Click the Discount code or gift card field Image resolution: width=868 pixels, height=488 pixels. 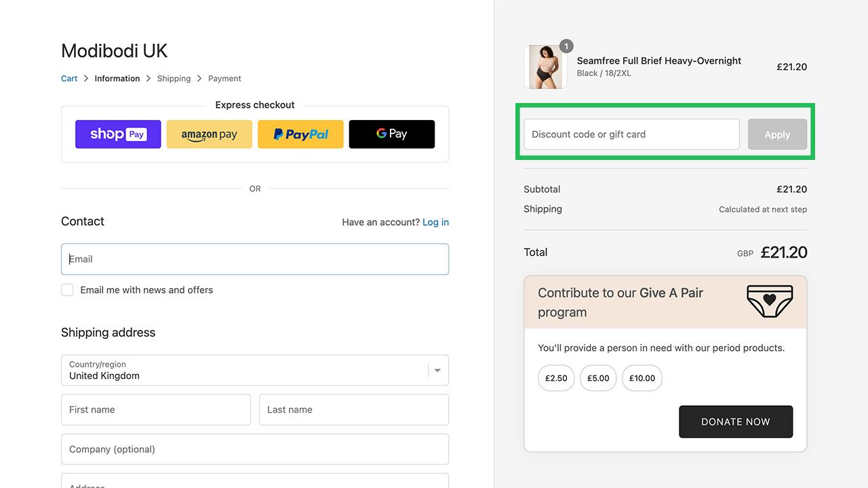[631, 134]
